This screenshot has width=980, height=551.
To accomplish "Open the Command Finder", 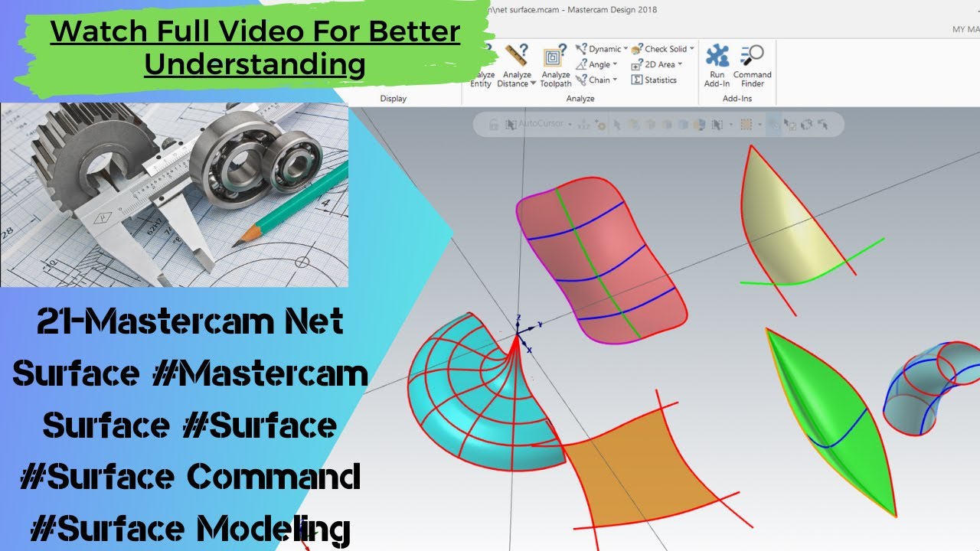I will pyautogui.click(x=752, y=65).
